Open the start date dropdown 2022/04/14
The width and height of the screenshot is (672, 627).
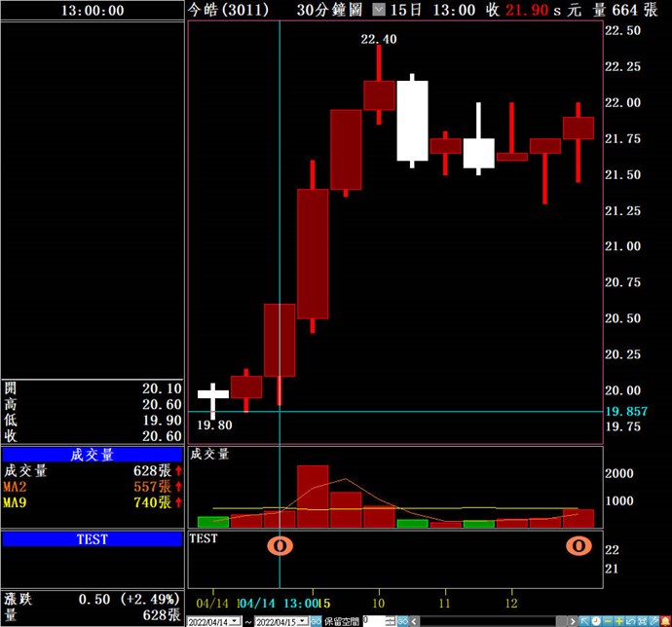[x=235, y=621]
